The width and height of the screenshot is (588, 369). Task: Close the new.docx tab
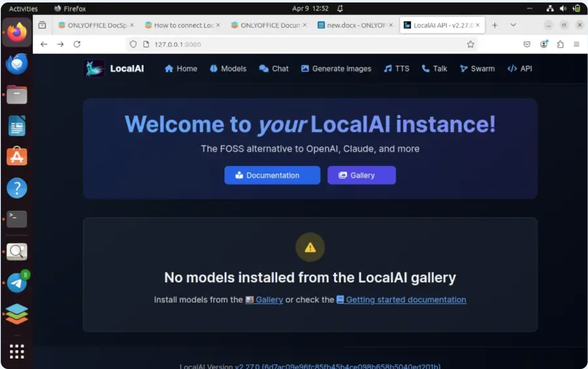tap(391, 25)
